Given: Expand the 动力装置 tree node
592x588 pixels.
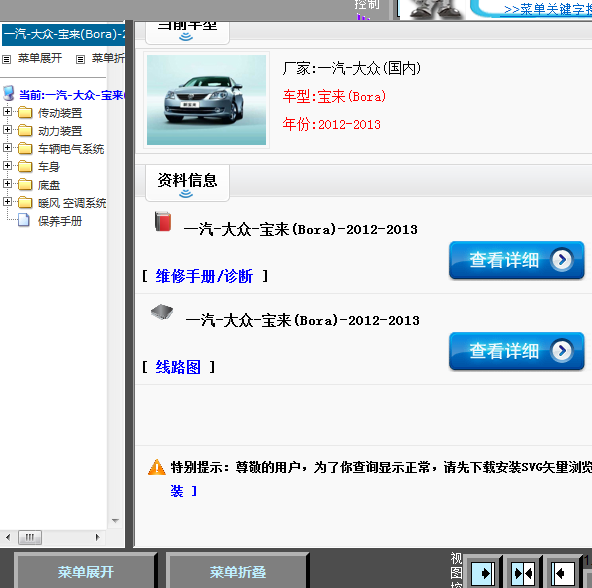Looking at the screenshot, I should point(7,130).
